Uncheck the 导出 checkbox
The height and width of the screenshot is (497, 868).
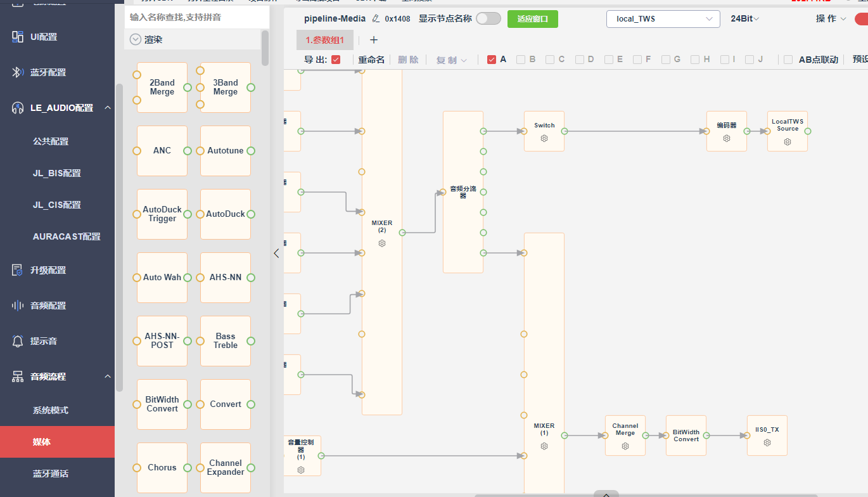click(336, 60)
